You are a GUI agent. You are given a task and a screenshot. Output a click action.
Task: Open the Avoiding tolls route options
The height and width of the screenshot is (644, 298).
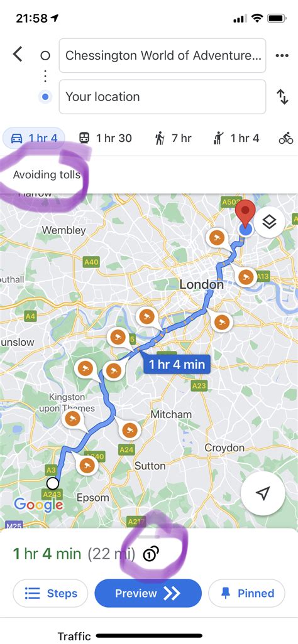[x=47, y=175]
